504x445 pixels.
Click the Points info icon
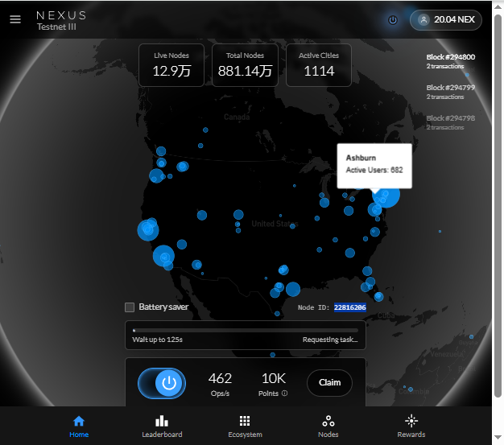coord(284,393)
